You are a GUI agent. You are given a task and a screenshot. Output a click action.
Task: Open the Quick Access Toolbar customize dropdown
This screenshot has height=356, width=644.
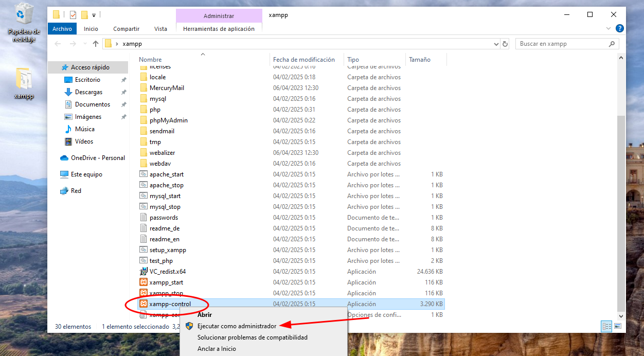pyautogui.click(x=94, y=15)
